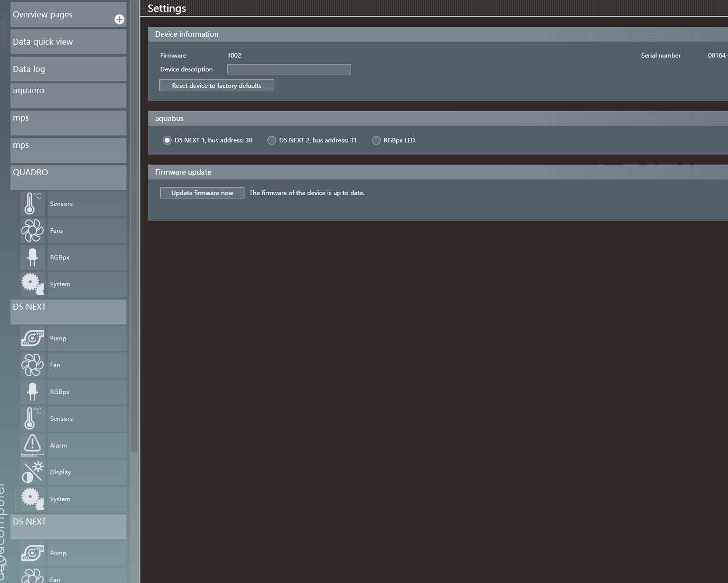Open the QUADRO RGBpx LED icon
The height and width of the screenshot is (583, 728).
pos(32,257)
